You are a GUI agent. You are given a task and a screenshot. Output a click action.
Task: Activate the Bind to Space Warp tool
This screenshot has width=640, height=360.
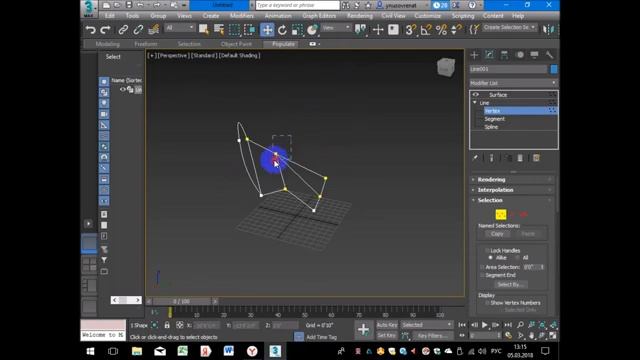pos(153,30)
